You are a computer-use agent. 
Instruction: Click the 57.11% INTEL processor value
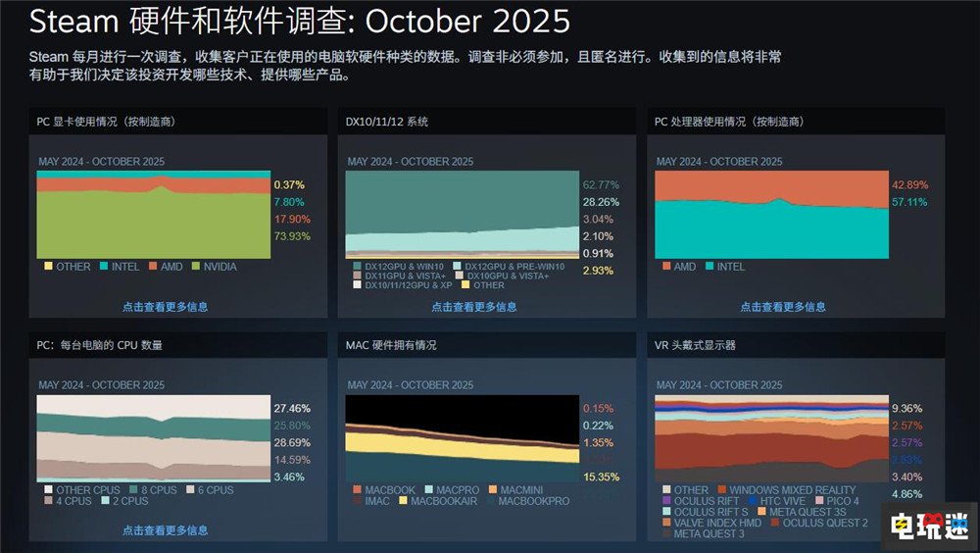[x=910, y=202]
